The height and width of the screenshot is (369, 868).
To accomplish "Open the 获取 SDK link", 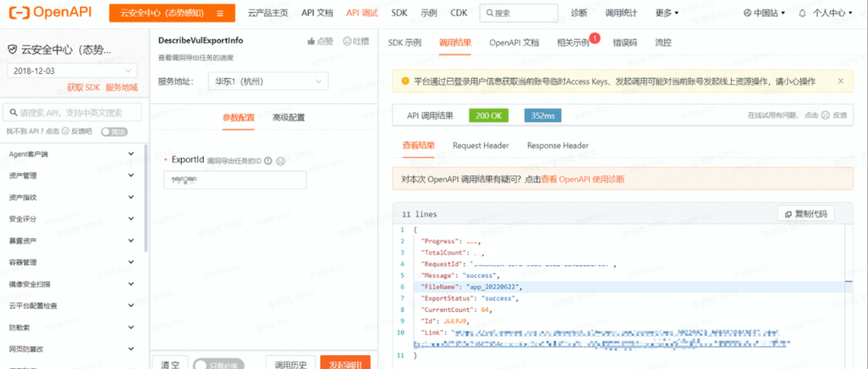I will tap(84, 88).
